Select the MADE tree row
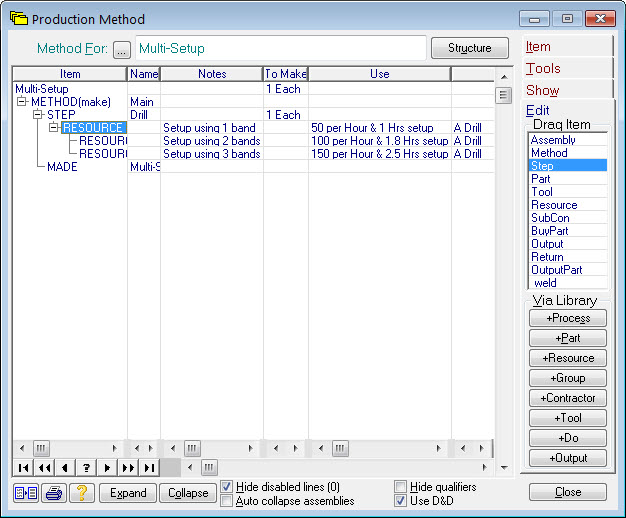Viewport: 626px width, 518px height. pyautogui.click(x=62, y=167)
